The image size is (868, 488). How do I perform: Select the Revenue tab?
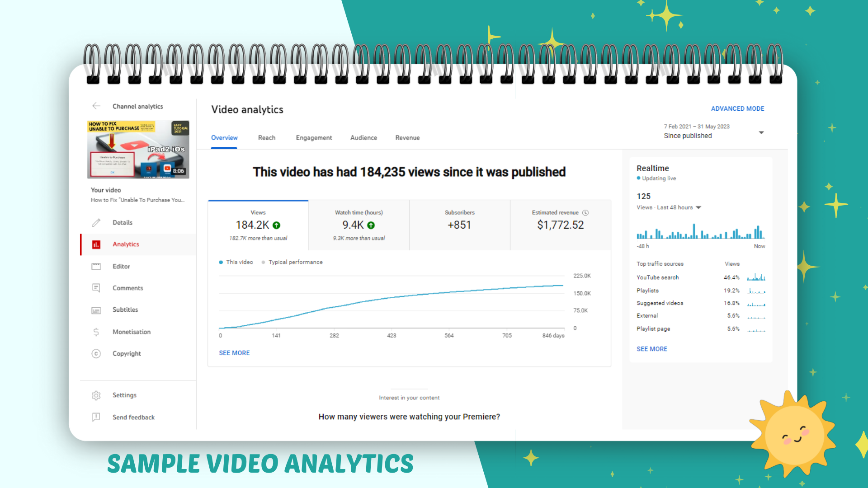click(x=407, y=138)
